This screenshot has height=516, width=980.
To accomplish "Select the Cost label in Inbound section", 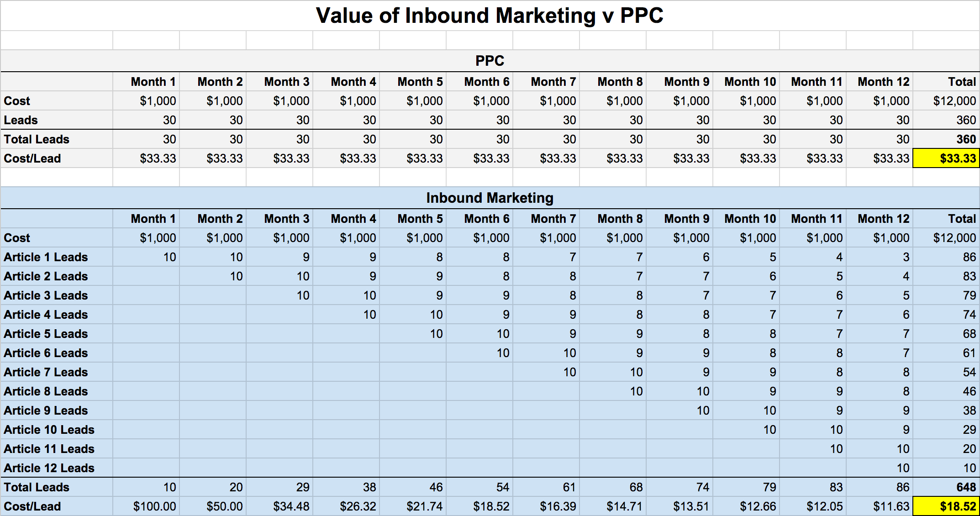I will (16, 237).
